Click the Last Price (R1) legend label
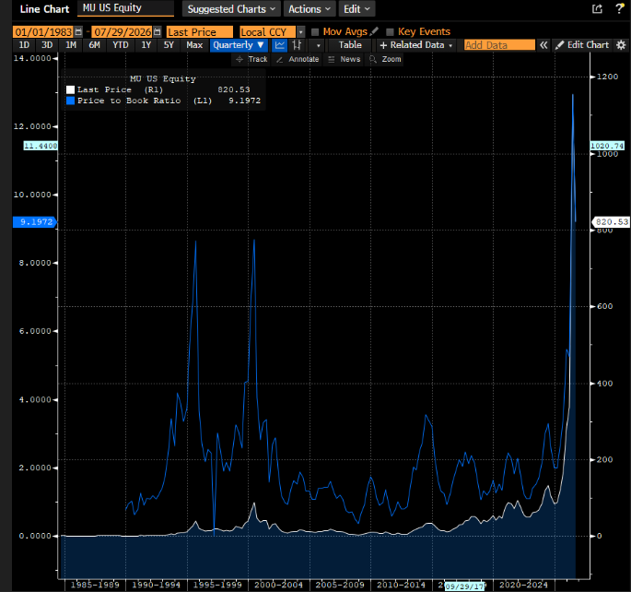The width and height of the screenshot is (631, 592). [x=120, y=90]
